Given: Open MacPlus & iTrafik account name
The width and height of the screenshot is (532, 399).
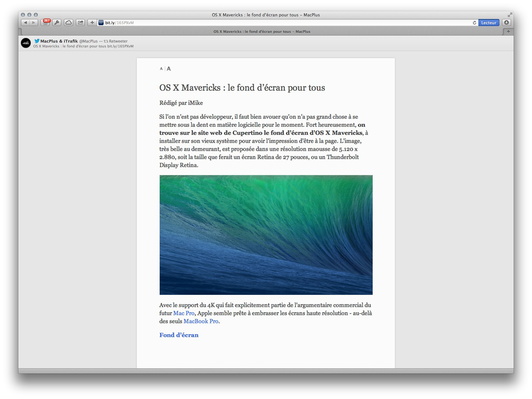Looking at the screenshot, I should 59,41.
